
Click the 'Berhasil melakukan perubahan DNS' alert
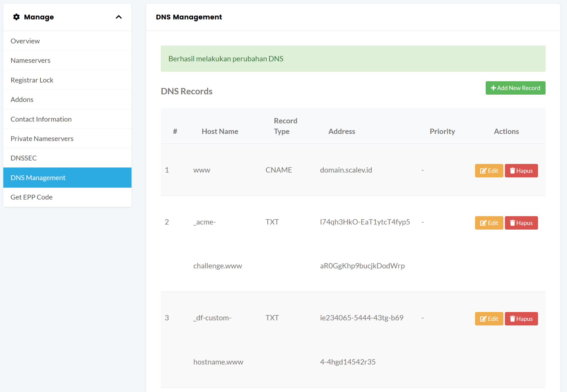(x=353, y=59)
